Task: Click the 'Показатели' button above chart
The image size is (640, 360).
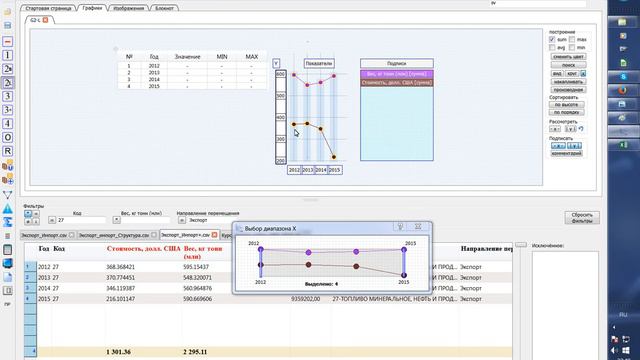Action: click(x=319, y=63)
